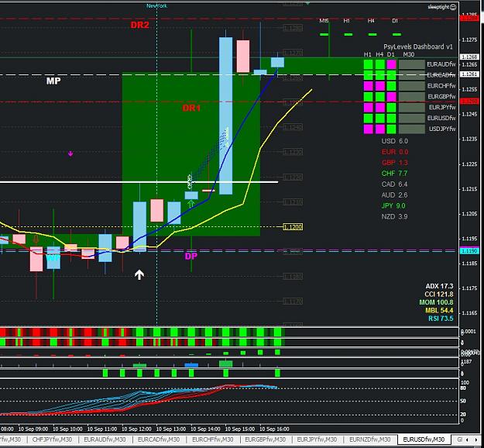Image resolution: width=484 pixels, height=448 pixels.
Task: Click the DR1 resistance label
Action: tap(191, 108)
